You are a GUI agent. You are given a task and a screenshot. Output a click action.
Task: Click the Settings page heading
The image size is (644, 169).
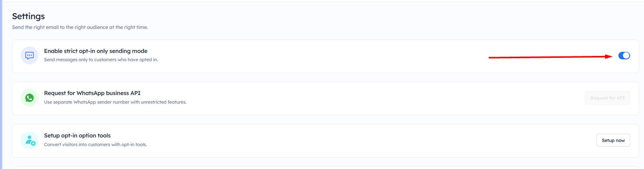point(28,16)
